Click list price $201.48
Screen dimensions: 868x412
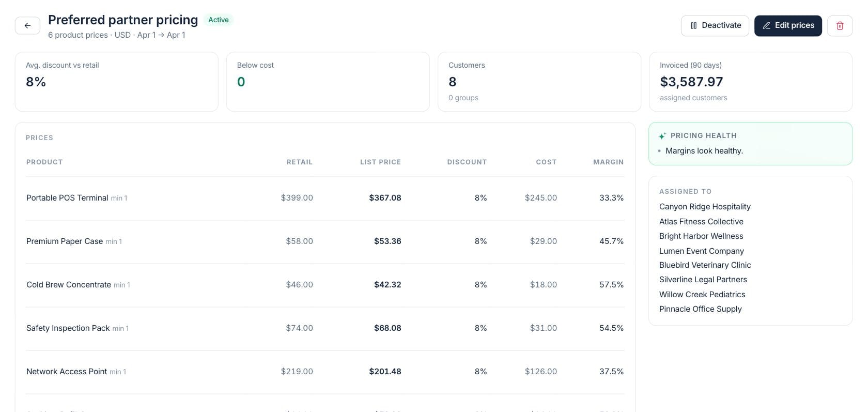pos(385,372)
